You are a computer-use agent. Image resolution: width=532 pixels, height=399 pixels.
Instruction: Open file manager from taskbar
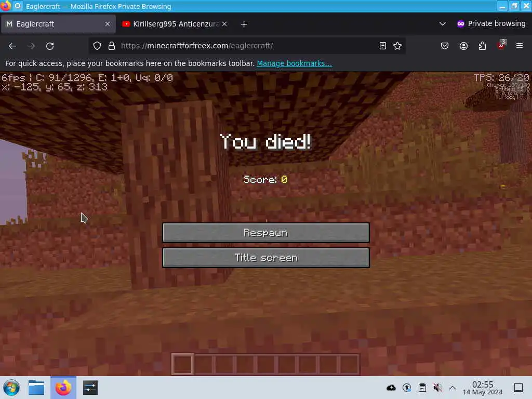click(x=36, y=388)
